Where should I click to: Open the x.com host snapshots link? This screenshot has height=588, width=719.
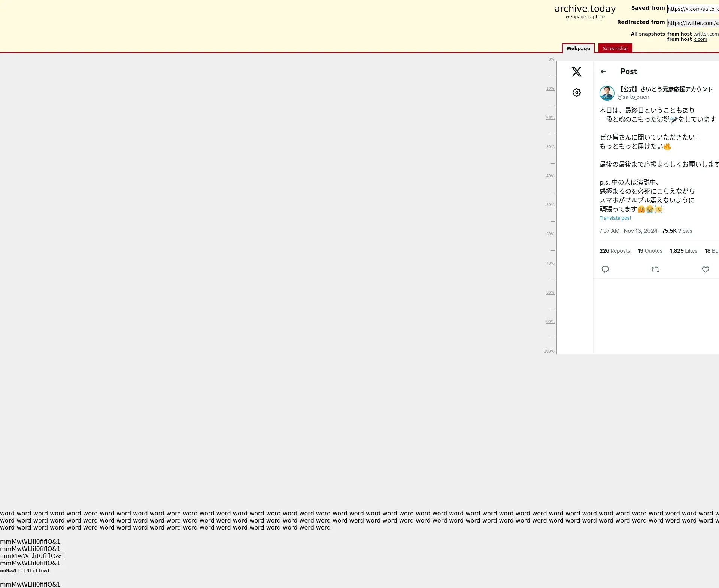pos(700,39)
